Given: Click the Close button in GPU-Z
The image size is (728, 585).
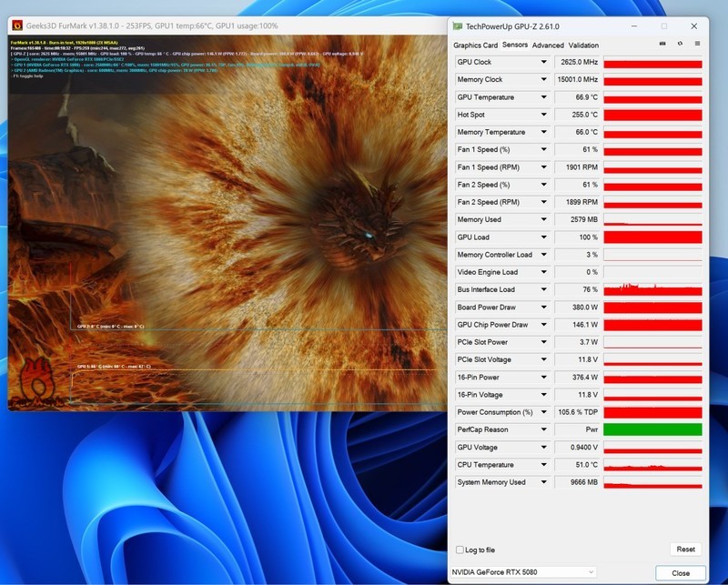Looking at the screenshot, I should click(x=681, y=573).
